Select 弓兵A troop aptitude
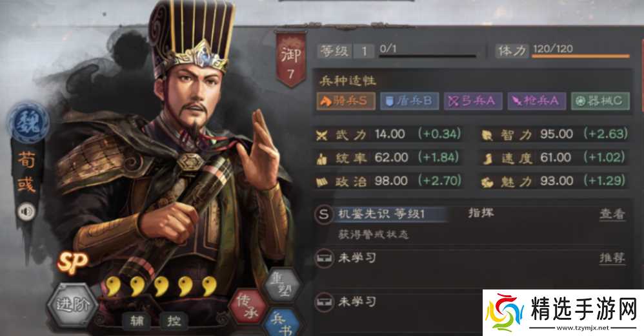 [473, 101]
